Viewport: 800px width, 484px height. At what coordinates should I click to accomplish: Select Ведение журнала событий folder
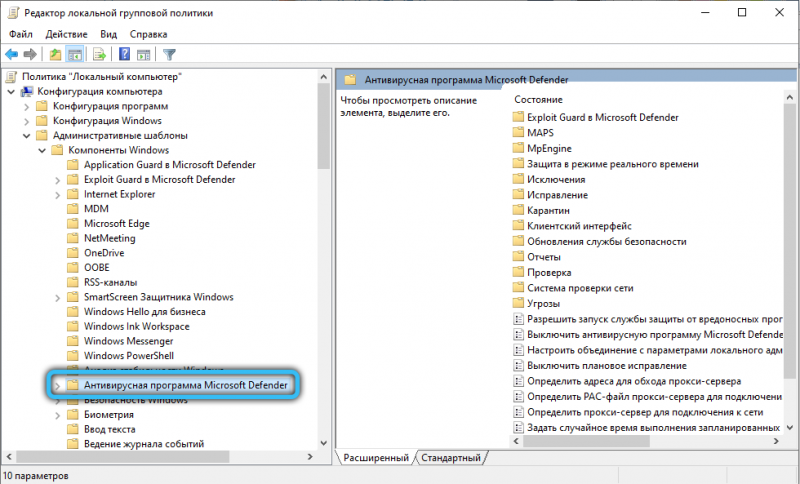point(143,444)
